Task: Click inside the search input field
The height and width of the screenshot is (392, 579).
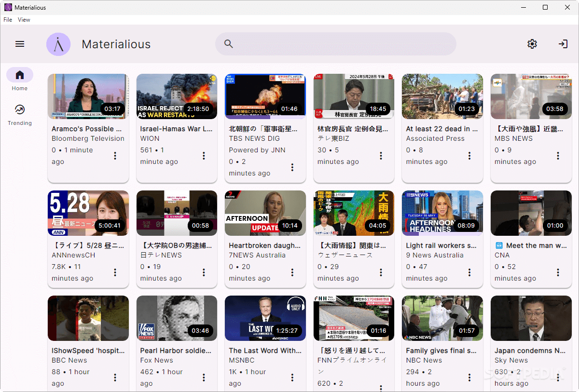Action: point(336,44)
